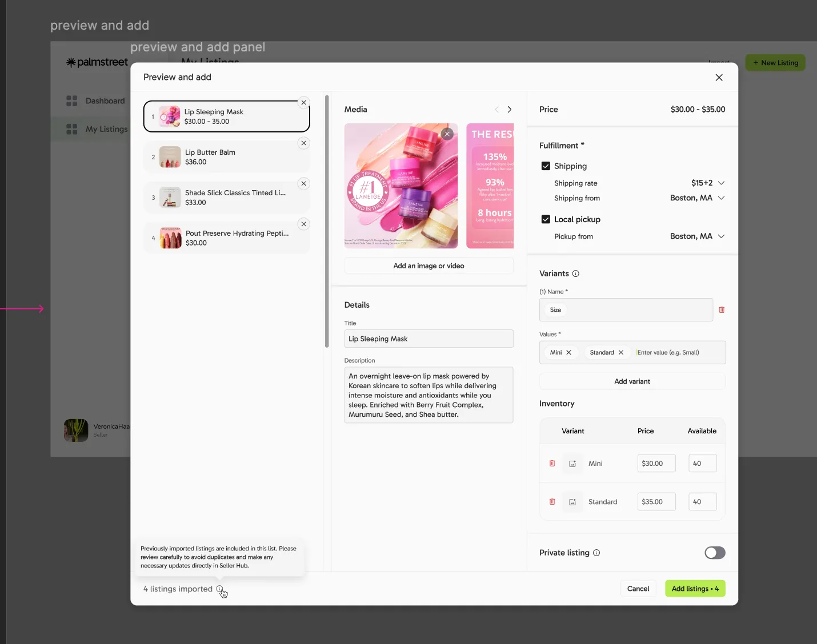Delete the Size variant with trash icon

pyautogui.click(x=722, y=310)
